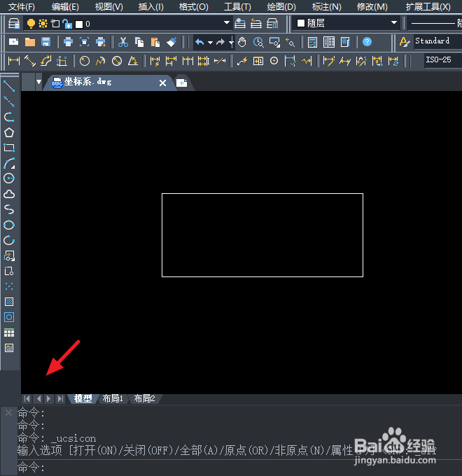Image resolution: width=462 pixels, height=476 pixels.
Task: Select the revision cloud tool
Action: (9, 194)
